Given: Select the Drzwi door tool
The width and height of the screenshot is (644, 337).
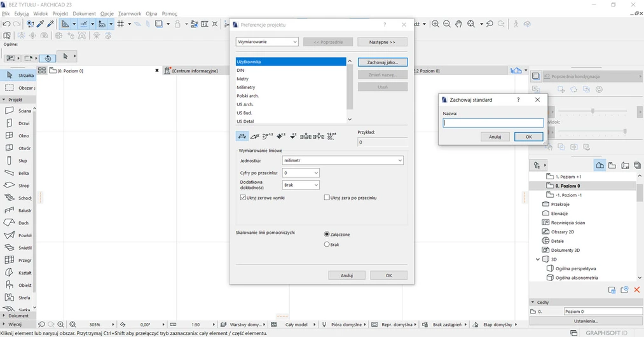Looking at the screenshot, I should click(18, 123).
